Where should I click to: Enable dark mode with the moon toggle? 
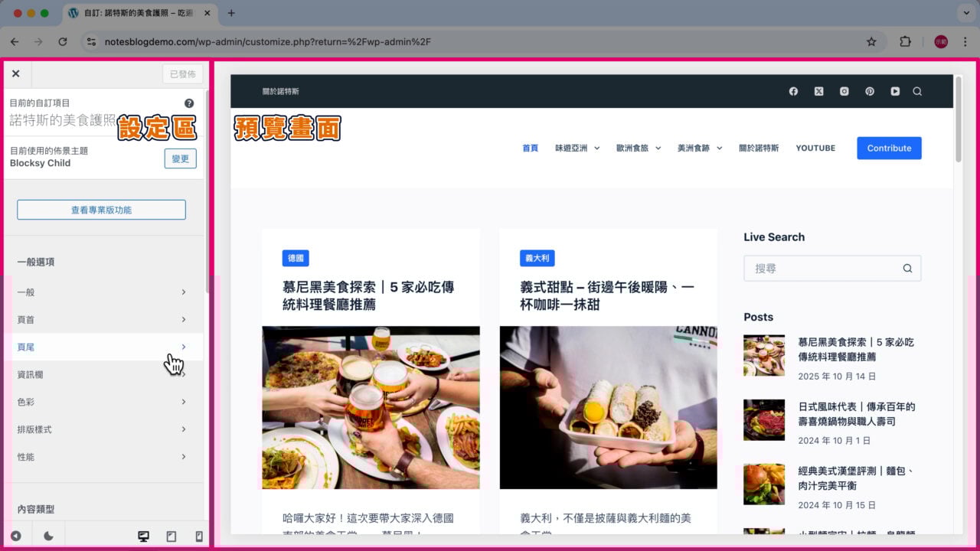(47, 536)
